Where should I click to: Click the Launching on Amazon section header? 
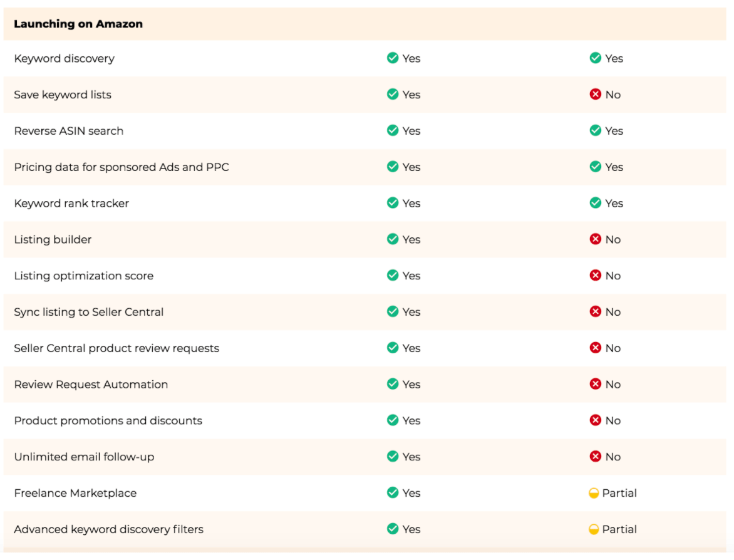click(x=78, y=24)
